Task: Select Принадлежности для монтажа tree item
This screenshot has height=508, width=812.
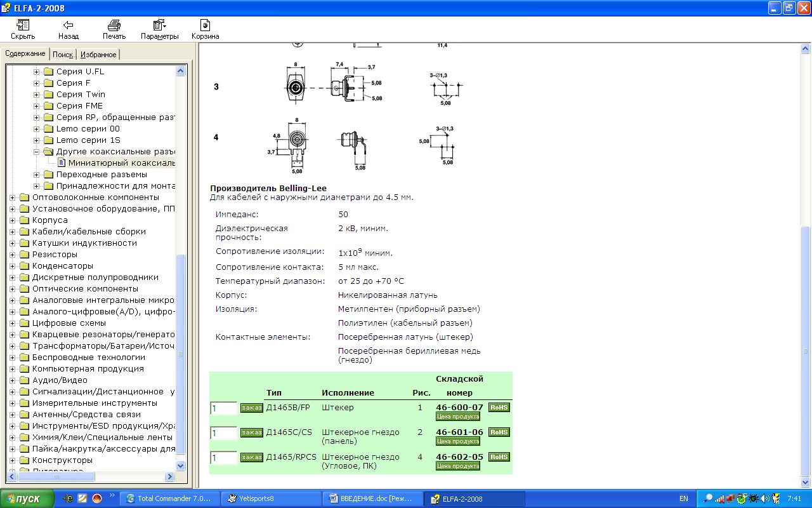Action: (115, 186)
